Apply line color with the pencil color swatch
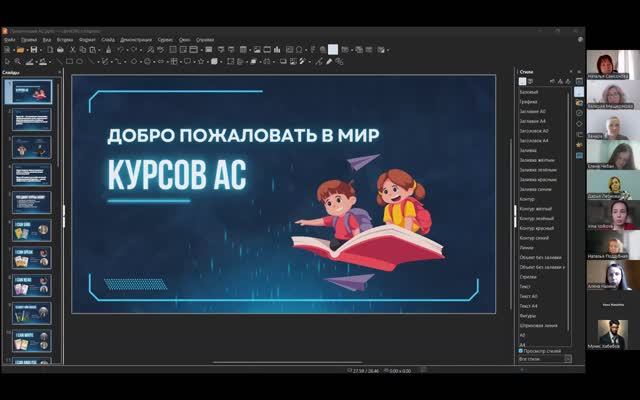640x400 pixels. [x=29, y=61]
